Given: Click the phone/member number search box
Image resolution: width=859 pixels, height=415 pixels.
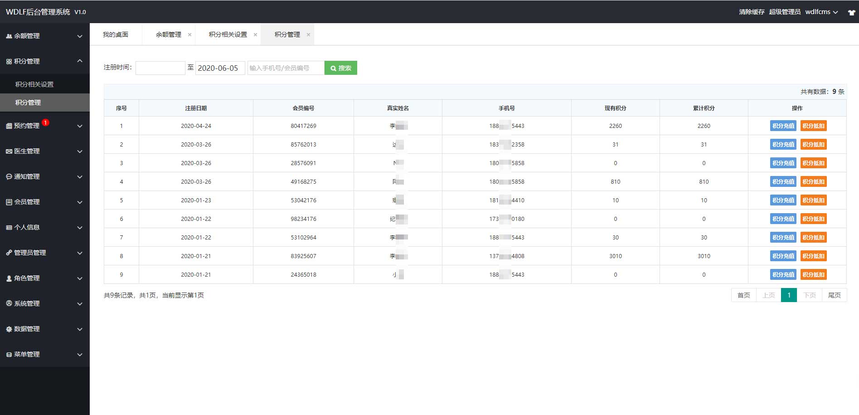Looking at the screenshot, I should [285, 68].
